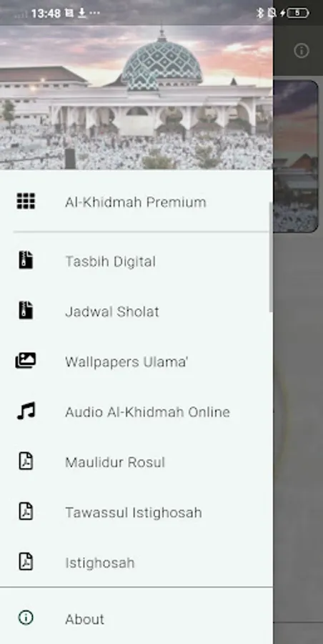This screenshot has width=323, height=644.
Task: Tap the drawer's vertical scrollbar
Action: click(x=270, y=257)
